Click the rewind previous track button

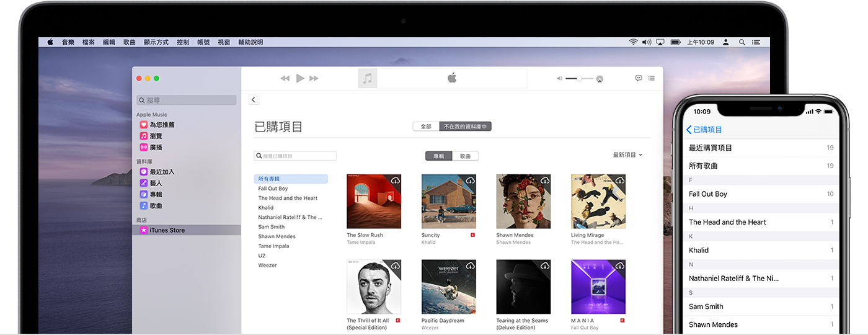(285, 78)
